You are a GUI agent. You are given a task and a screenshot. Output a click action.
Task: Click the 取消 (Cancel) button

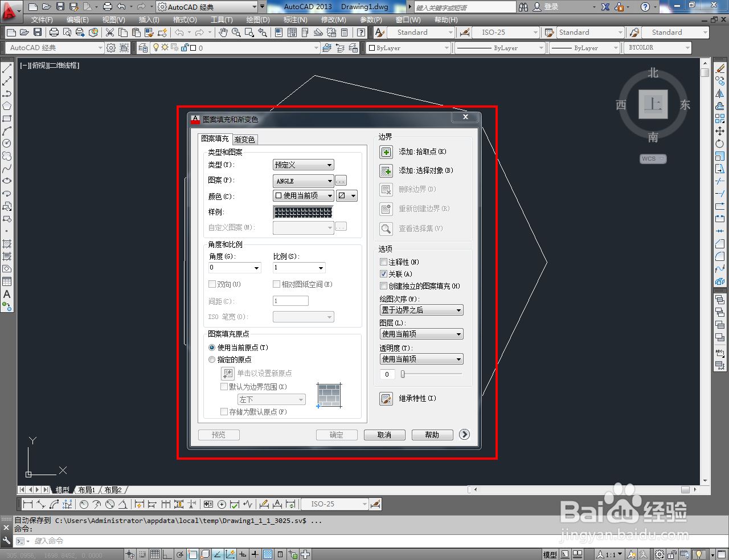tap(384, 435)
